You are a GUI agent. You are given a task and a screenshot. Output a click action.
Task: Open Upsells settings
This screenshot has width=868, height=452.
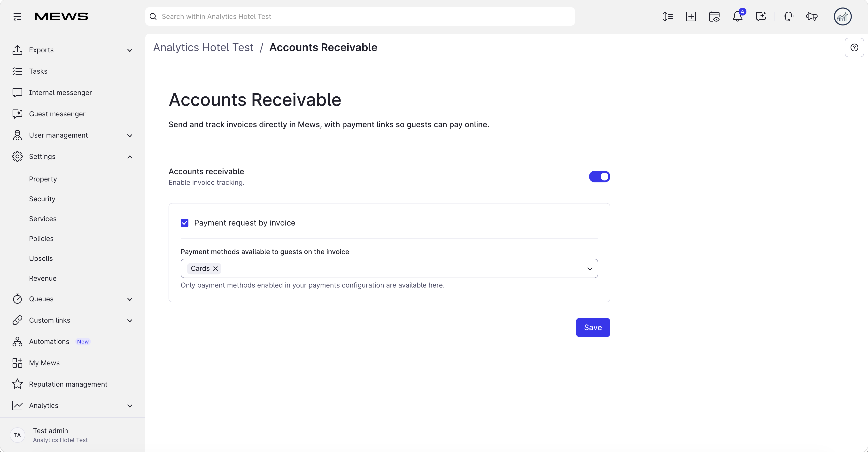click(x=41, y=258)
